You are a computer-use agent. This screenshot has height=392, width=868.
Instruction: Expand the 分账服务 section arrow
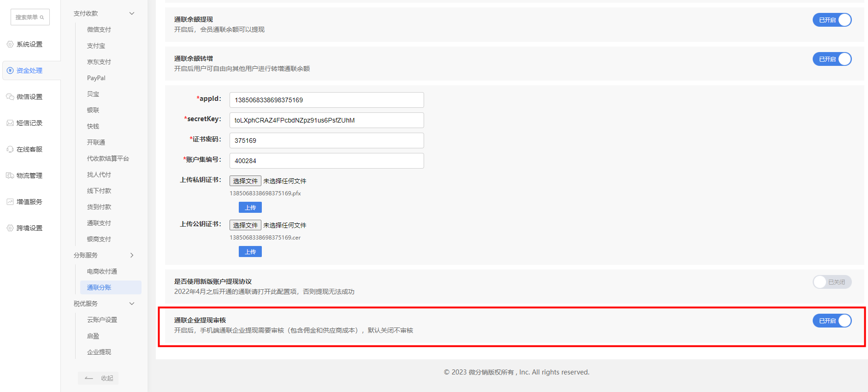coord(132,255)
